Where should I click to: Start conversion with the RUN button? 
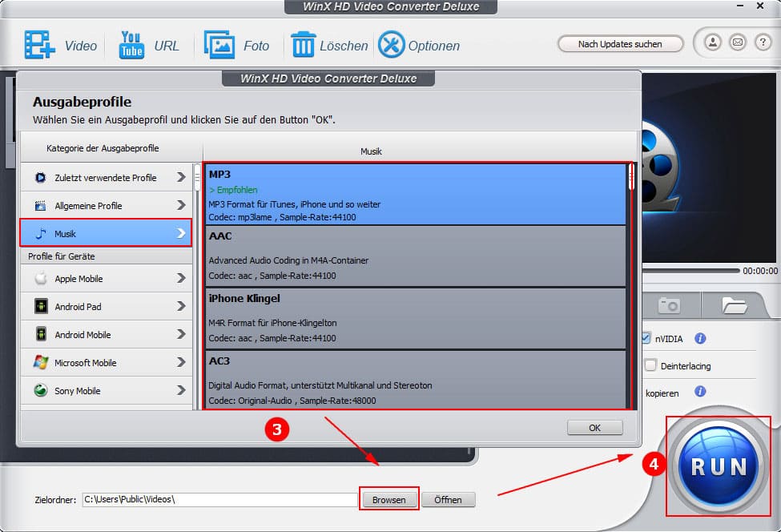coord(718,466)
